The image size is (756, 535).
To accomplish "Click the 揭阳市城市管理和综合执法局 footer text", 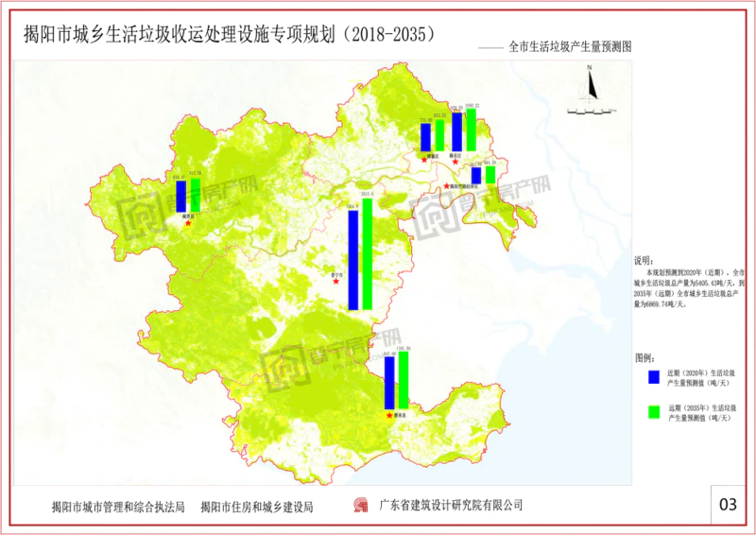I will pos(119,507).
